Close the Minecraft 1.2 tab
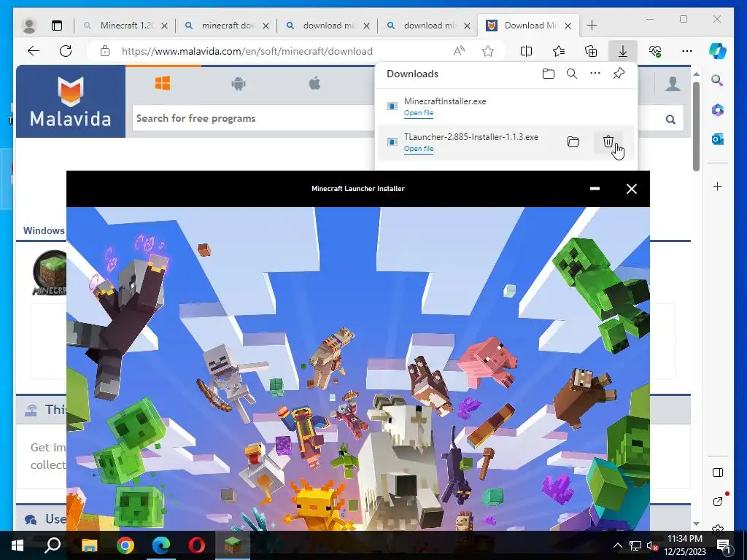Screen dimensions: 747x560 [x=164, y=26]
